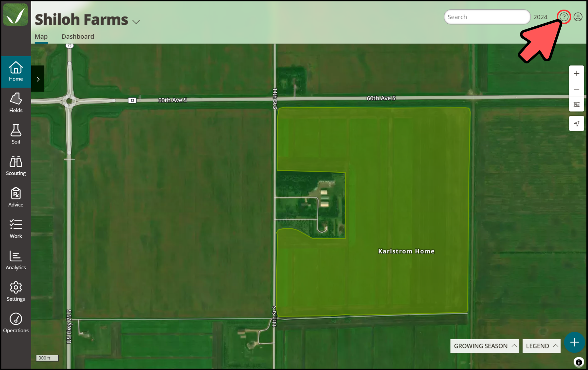Open the Analytics section
Screen dimensions: 588x370
tap(16, 260)
